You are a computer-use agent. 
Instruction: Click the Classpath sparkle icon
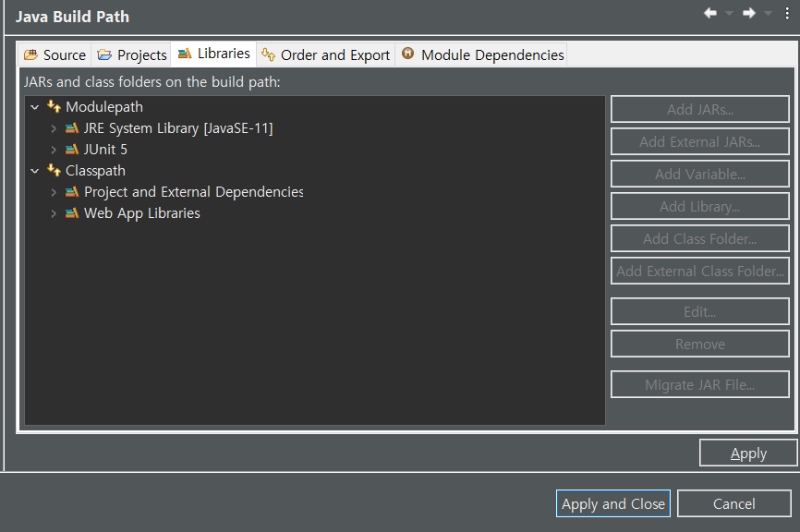(x=54, y=170)
